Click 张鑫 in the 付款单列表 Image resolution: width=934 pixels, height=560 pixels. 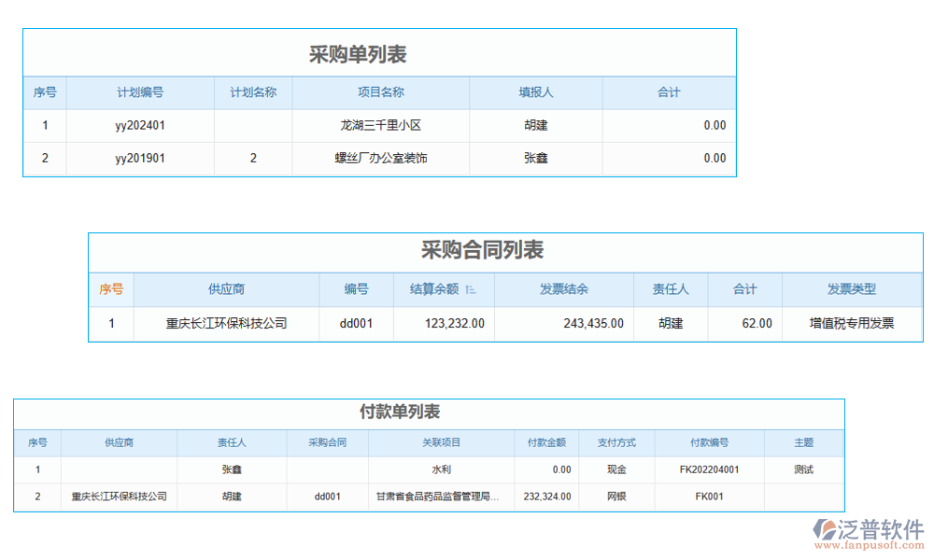232,469
